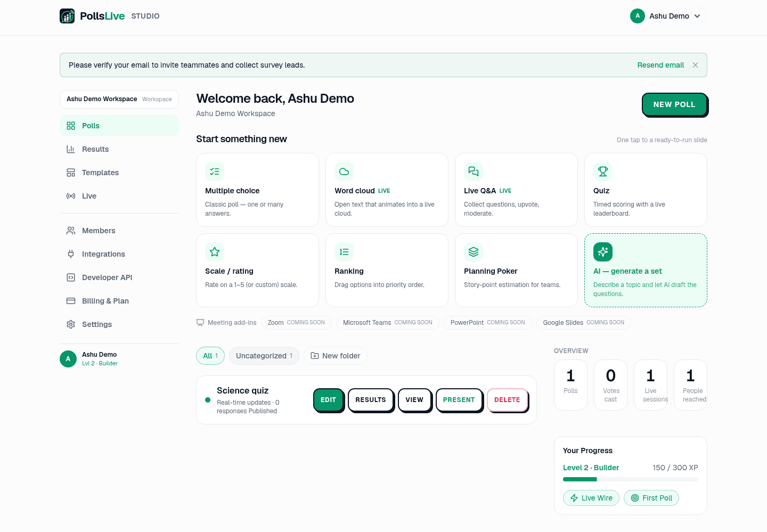Select the Uncategorized folder tab
Image resolution: width=767 pixels, height=532 pixels.
click(x=264, y=356)
